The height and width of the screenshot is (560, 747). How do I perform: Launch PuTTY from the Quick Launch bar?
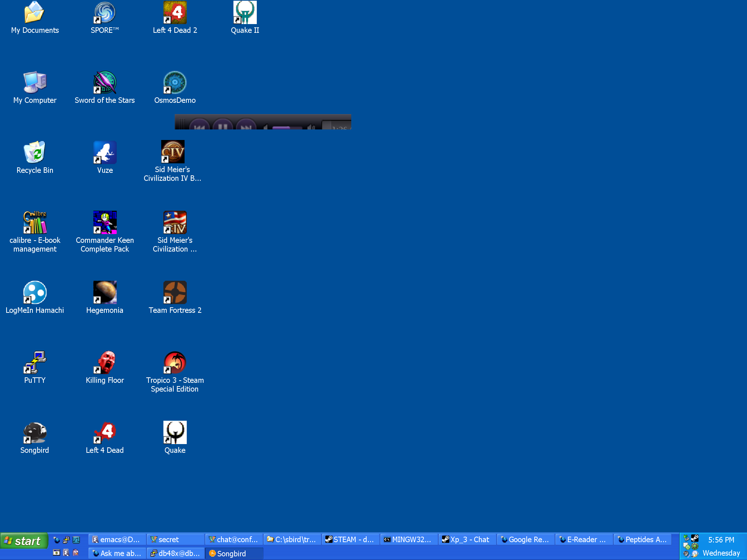pyautogui.click(x=66, y=540)
